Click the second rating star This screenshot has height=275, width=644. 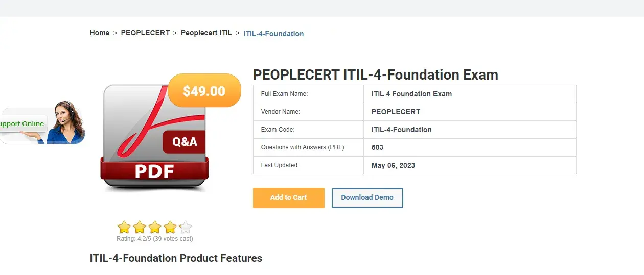[x=140, y=227]
